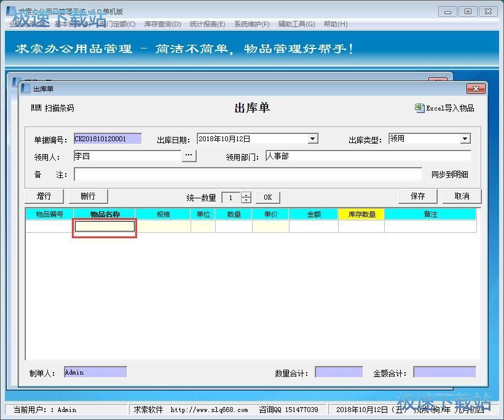Click the 库存数量 yellow column header
Viewport: 504px width, 420px height.
click(x=361, y=214)
